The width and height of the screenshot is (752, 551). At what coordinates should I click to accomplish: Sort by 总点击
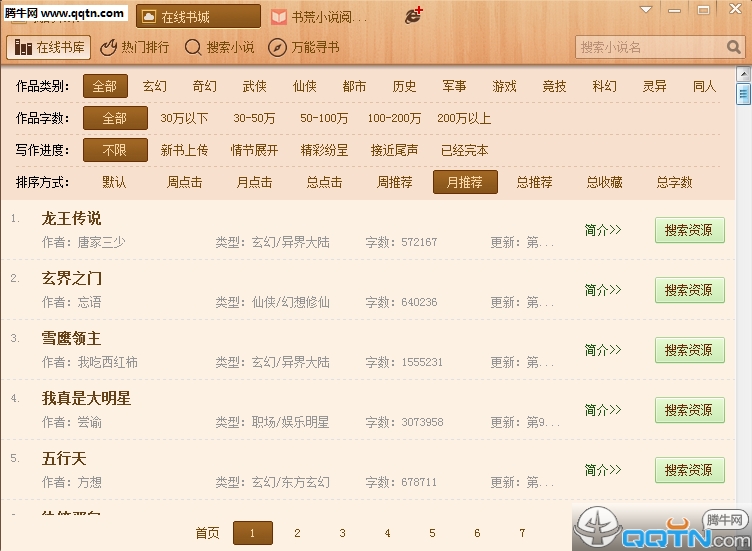point(324,182)
